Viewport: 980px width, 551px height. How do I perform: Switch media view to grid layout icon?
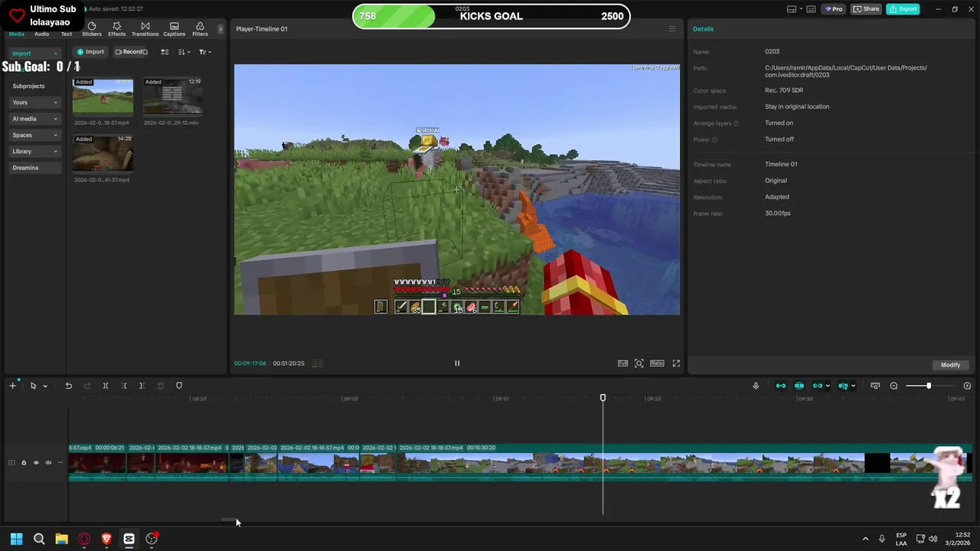click(165, 52)
